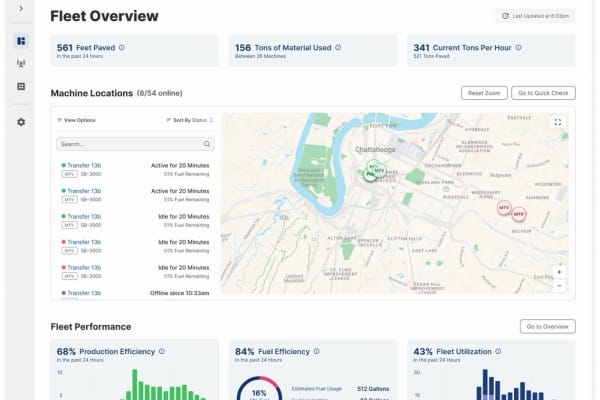Click the Fleet Performance heading
This screenshot has width=600, height=400.
(91, 327)
